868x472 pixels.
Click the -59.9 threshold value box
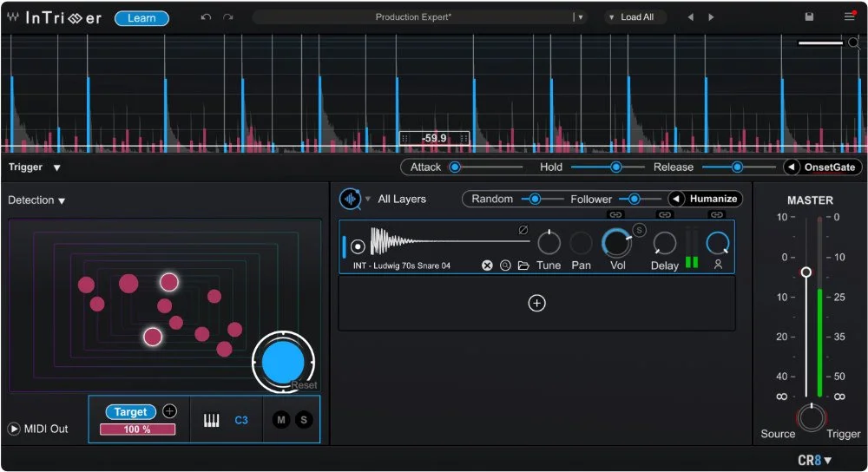pyautogui.click(x=435, y=138)
